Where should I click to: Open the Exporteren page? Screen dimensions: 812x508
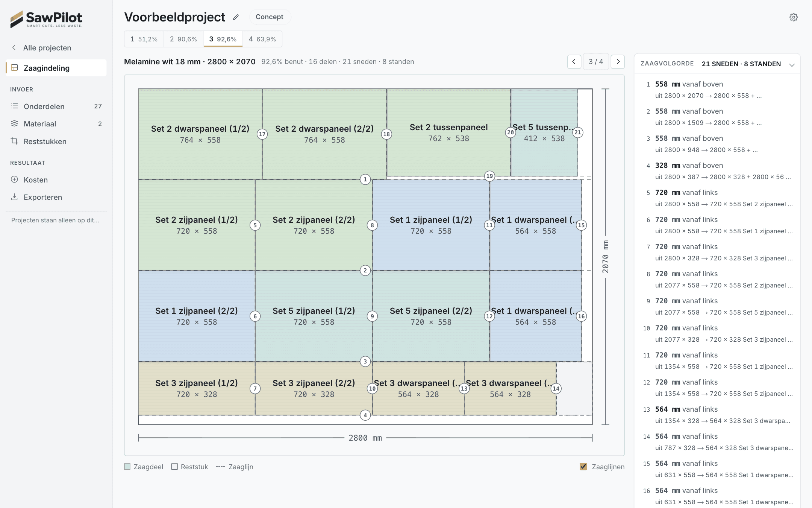(56, 197)
